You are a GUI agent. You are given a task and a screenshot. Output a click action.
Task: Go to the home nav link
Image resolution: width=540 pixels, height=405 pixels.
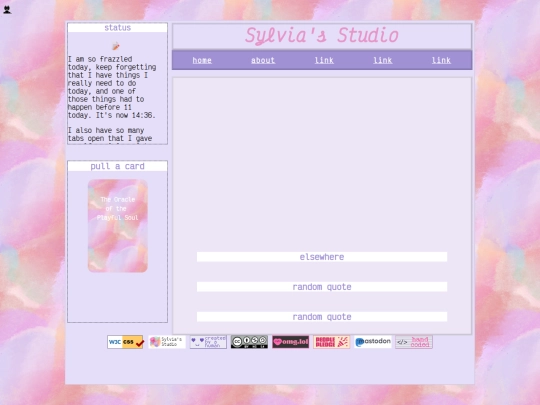pos(202,60)
